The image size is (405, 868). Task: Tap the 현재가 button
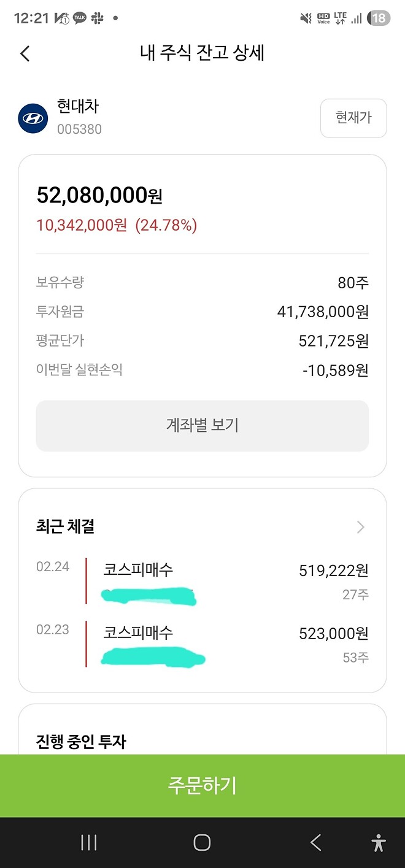[x=353, y=118]
